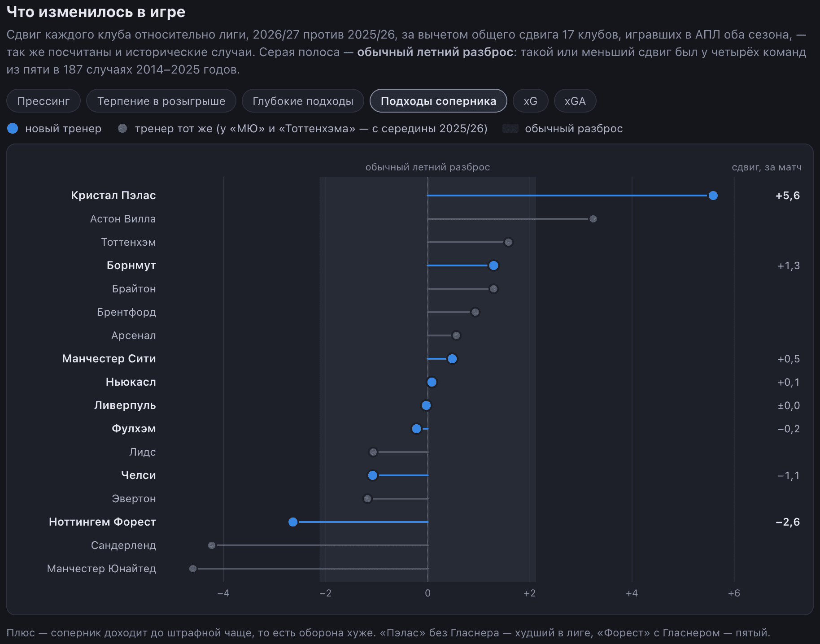Click the «+1,3» value for Борнмут
The image size is (820, 644).
coord(789,265)
